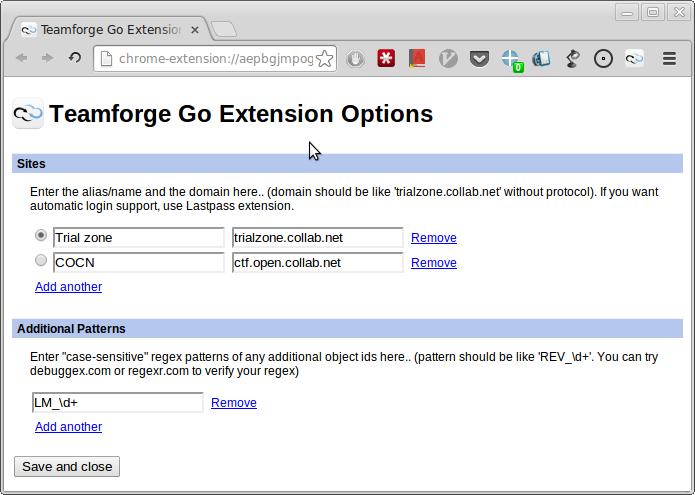Screen dimensions: 695x495
Task: Edit the trialzone.collab.net domain field
Action: (318, 238)
